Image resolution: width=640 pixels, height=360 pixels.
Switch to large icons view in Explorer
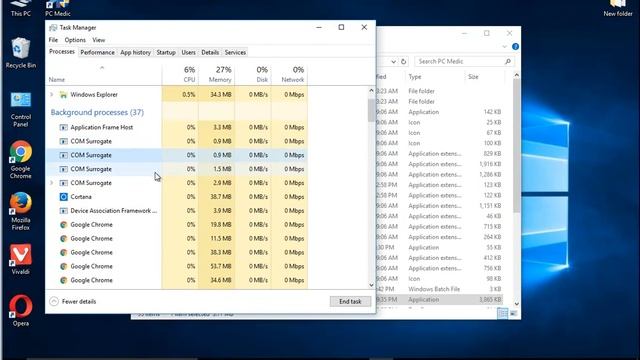click(x=513, y=313)
